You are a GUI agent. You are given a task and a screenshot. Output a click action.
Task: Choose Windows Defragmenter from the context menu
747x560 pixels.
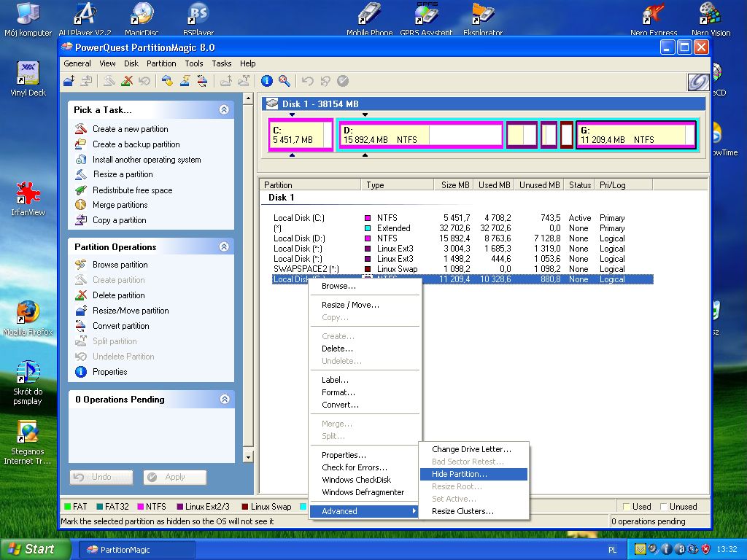(x=365, y=492)
